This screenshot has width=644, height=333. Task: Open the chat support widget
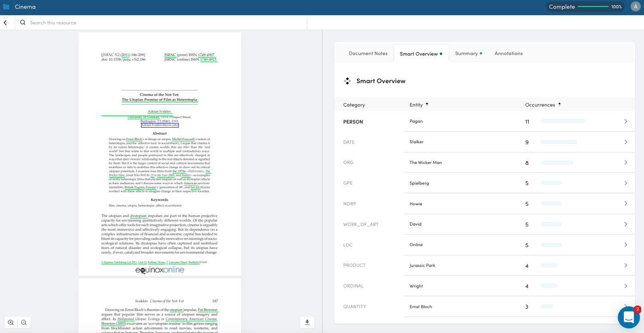pos(628,317)
